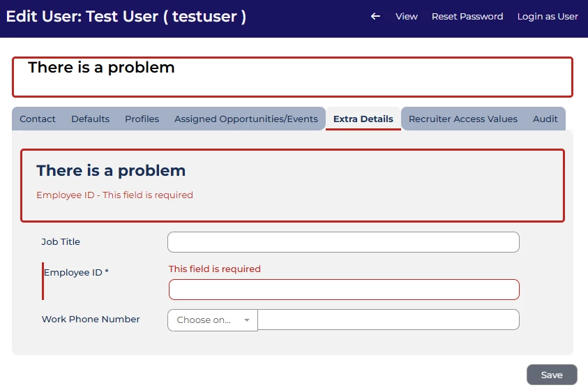The width and height of the screenshot is (588, 390).
Task: Go to Assigned Opportunities/Events tab
Action: pyautogui.click(x=246, y=119)
